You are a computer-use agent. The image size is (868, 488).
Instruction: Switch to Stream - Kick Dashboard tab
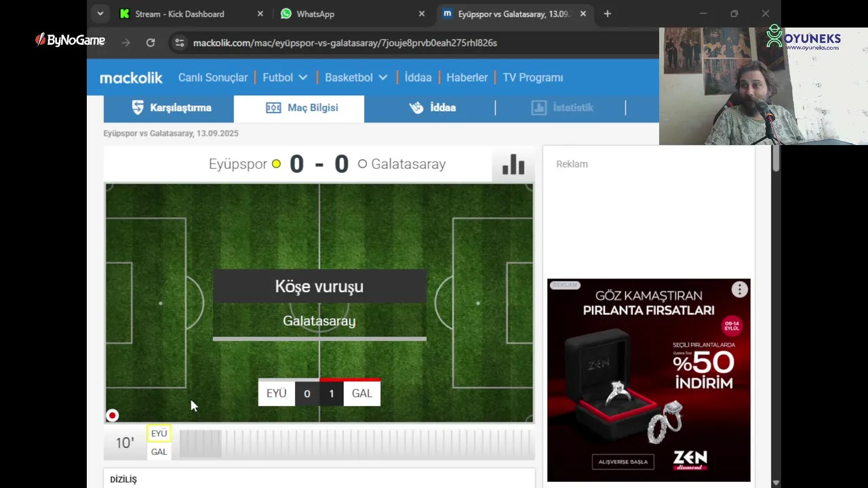(x=180, y=14)
